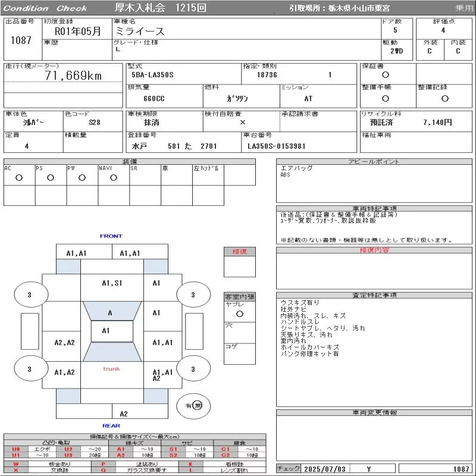Click the REAR label below the car diagram
Image resolution: width=476 pixels, height=476 pixels.
pos(111,425)
